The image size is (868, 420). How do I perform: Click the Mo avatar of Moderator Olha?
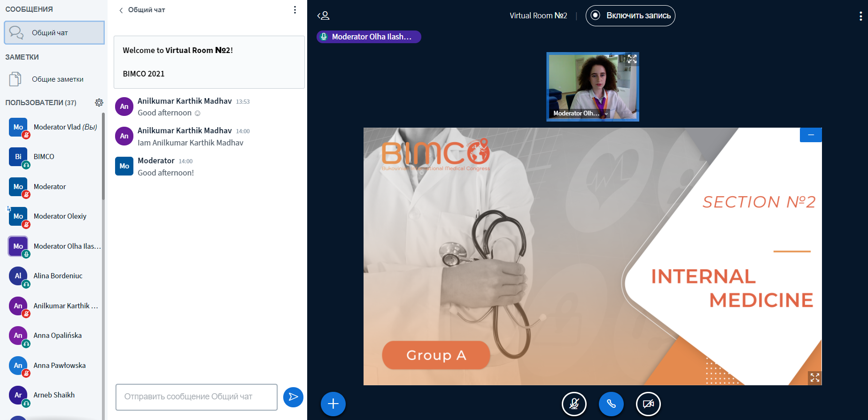(x=18, y=246)
